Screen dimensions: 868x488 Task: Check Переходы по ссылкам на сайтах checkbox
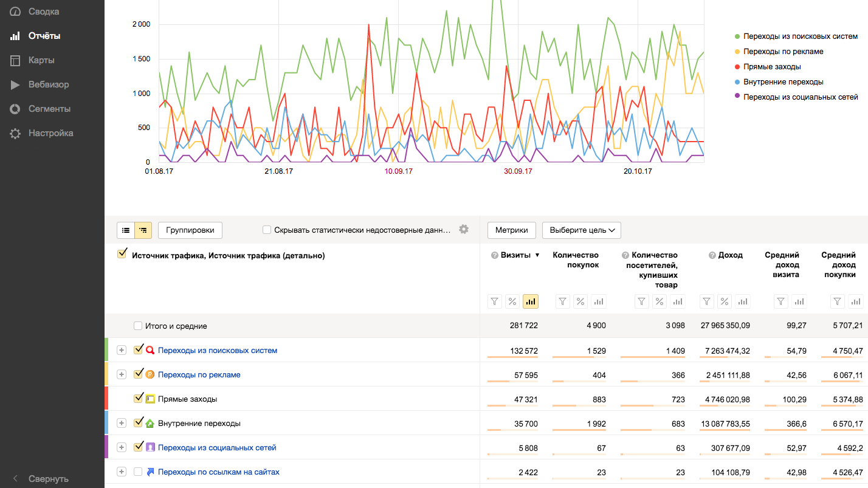click(x=138, y=472)
